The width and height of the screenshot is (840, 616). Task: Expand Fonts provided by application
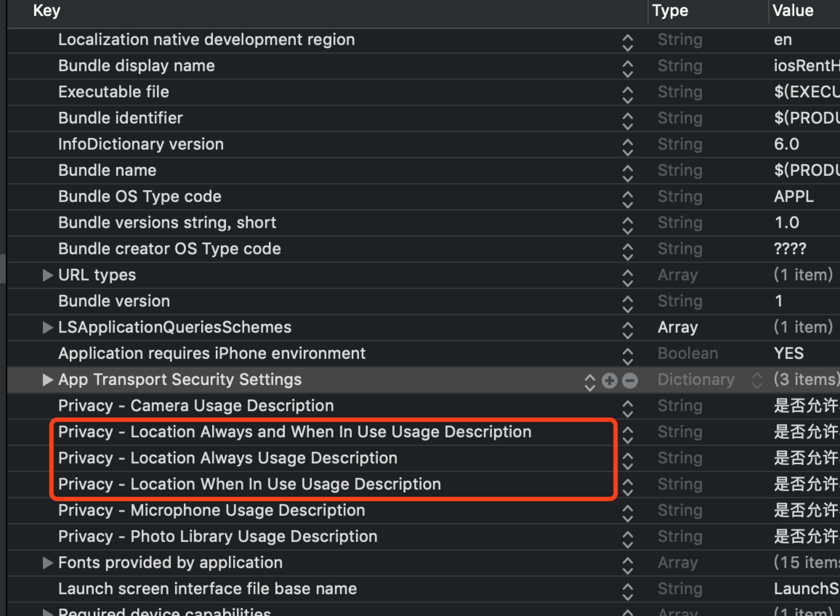point(47,563)
